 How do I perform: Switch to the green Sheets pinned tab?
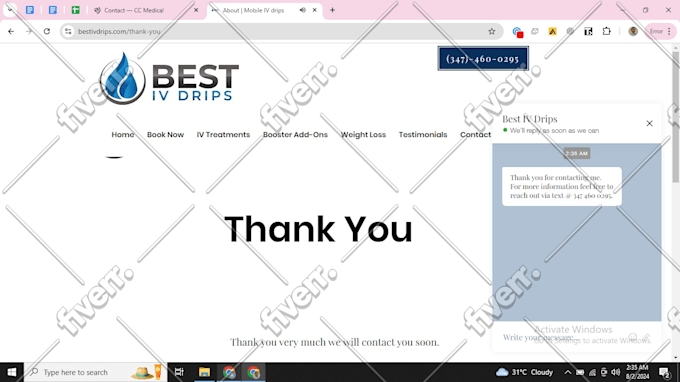point(75,10)
